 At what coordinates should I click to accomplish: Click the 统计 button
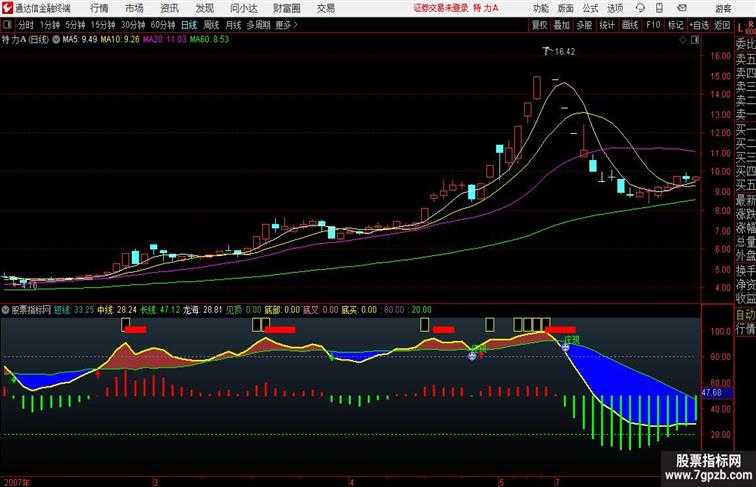607,25
